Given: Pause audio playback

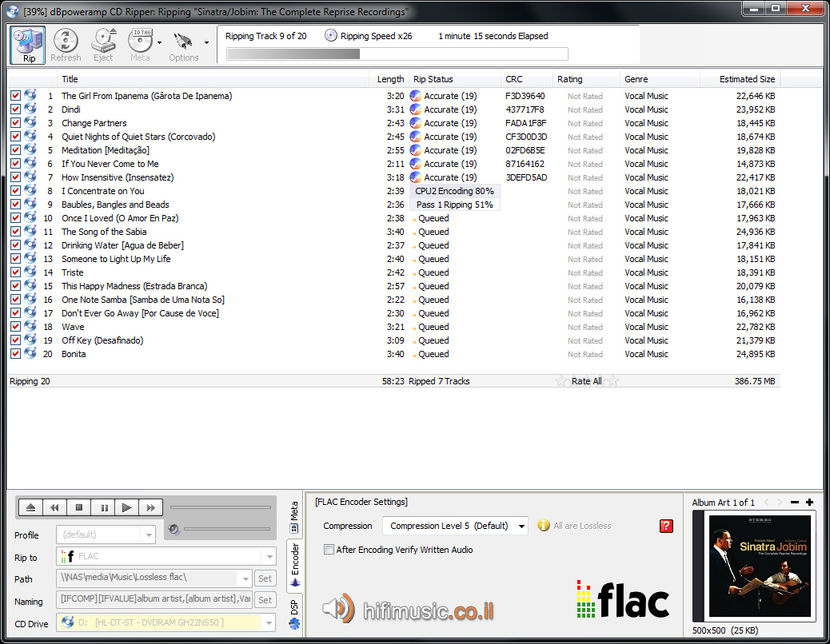Looking at the screenshot, I should (x=104, y=507).
